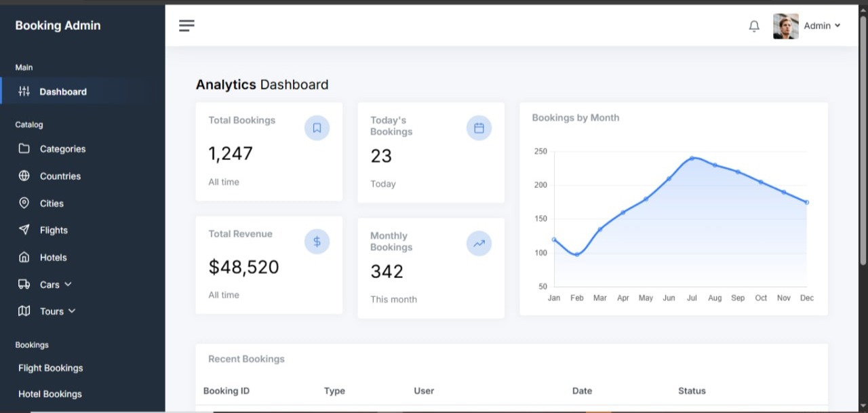Click the Hotels building icon
This screenshot has height=413, width=868.
coord(24,257)
